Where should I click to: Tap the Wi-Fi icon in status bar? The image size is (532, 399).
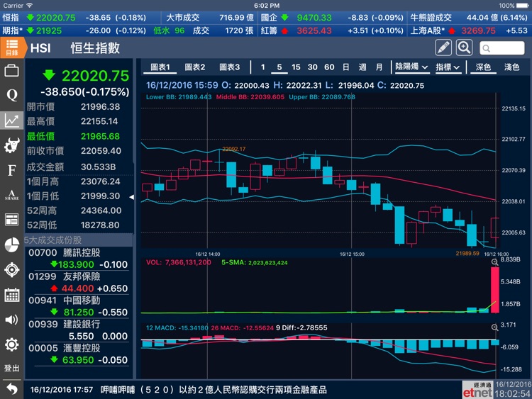30,5
